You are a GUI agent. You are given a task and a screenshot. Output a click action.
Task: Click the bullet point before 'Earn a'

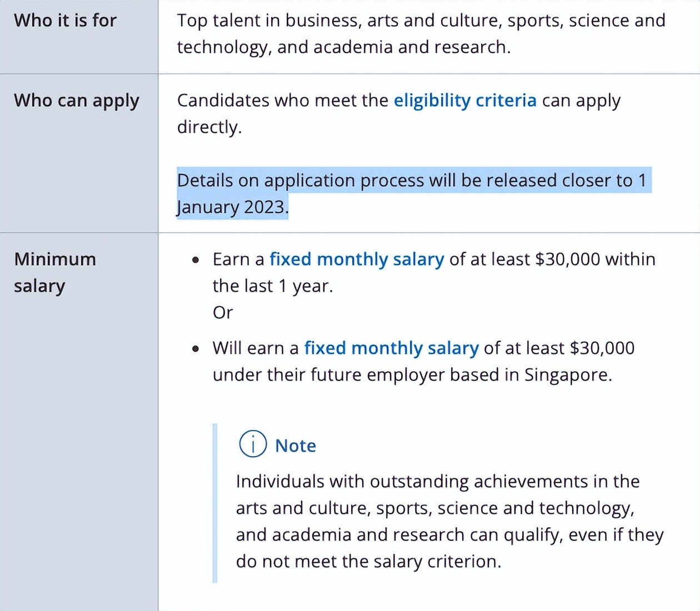pyautogui.click(x=196, y=260)
